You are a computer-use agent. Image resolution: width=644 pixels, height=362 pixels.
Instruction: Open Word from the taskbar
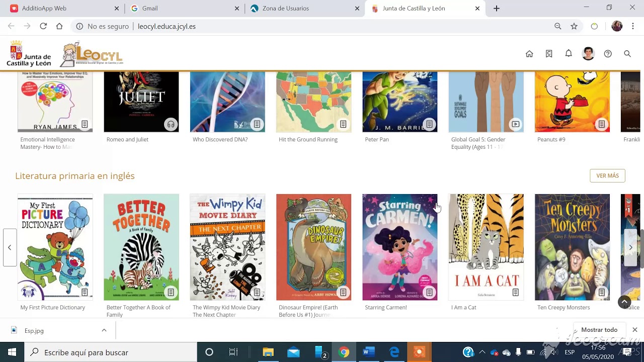coord(369,352)
